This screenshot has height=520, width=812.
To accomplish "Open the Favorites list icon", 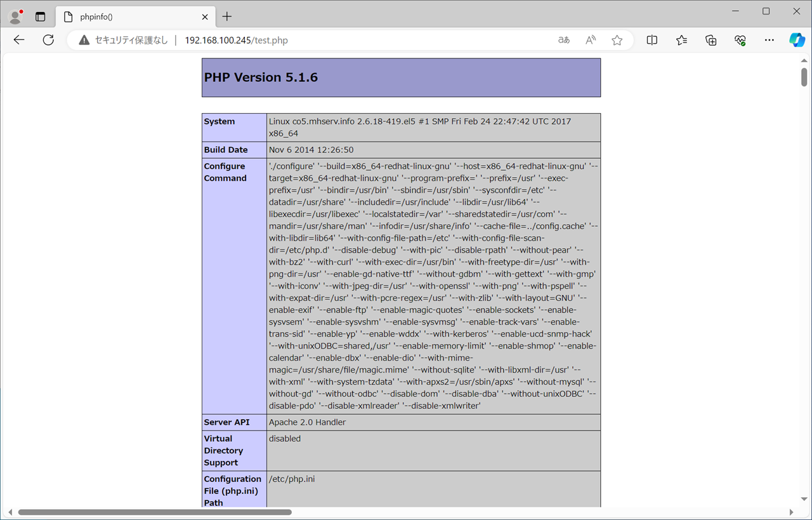I will [681, 40].
